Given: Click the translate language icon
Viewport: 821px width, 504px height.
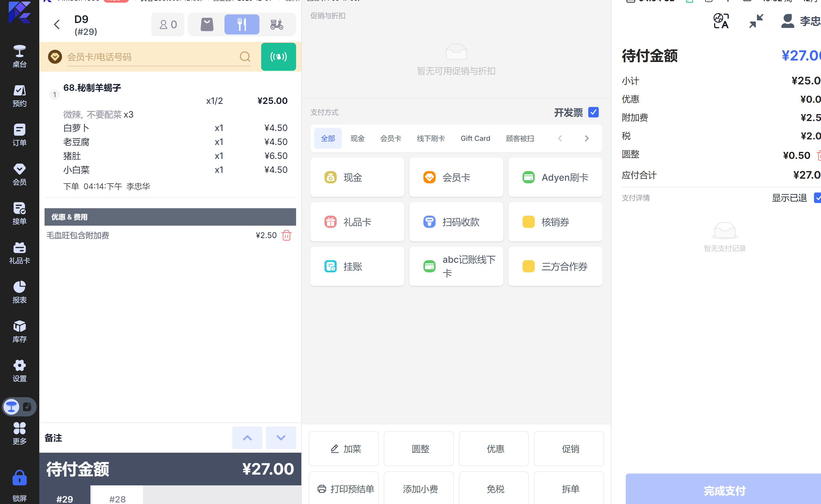Looking at the screenshot, I should pos(721,21).
